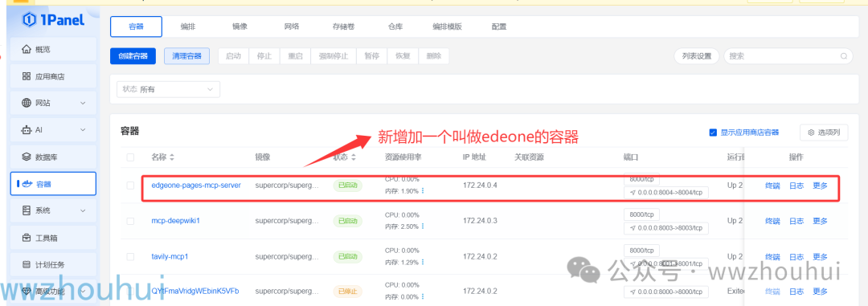Switch to the 配置 tab

pos(499,27)
